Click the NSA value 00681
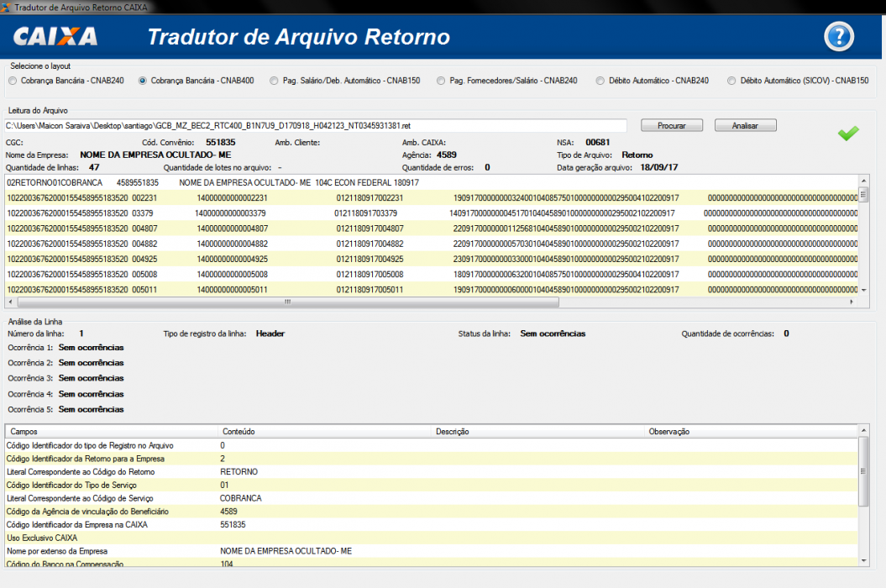Screen dimensions: 886x588 pos(597,143)
